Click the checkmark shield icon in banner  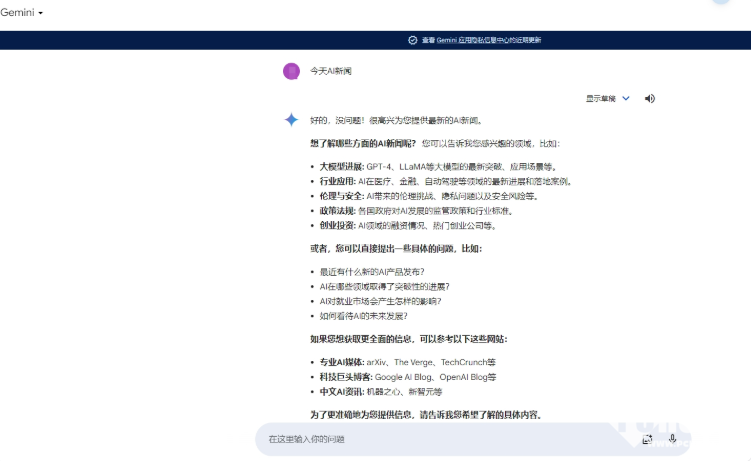coord(413,40)
